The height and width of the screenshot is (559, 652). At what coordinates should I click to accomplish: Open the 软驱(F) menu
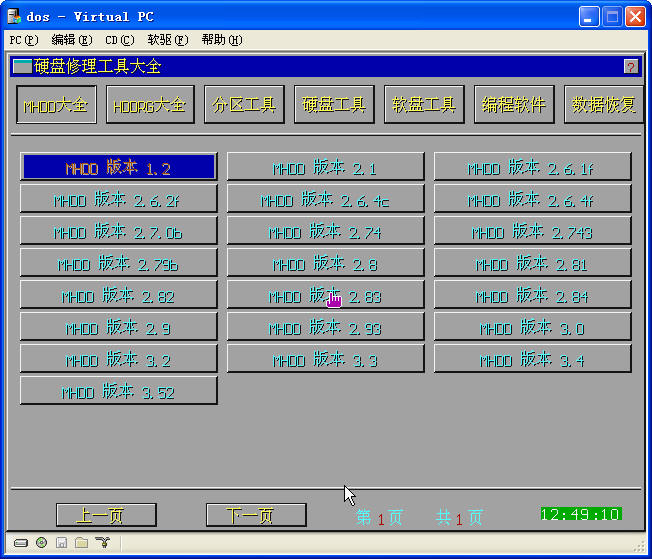pyautogui.click(x=168, y=40)
